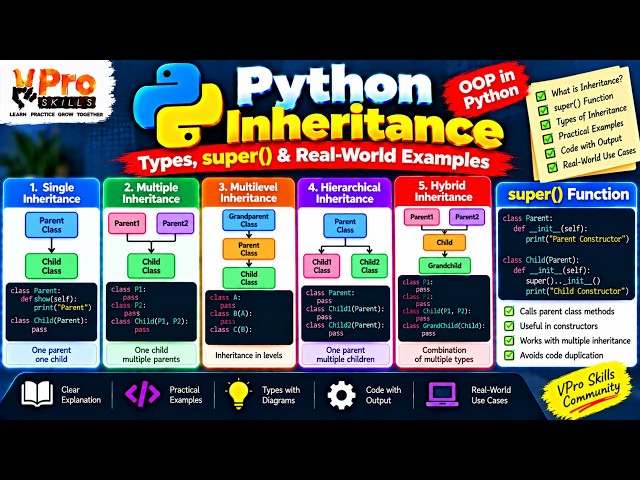
Task: Click green Child Class box in Single Inheritance
Action: click(51, 266)
